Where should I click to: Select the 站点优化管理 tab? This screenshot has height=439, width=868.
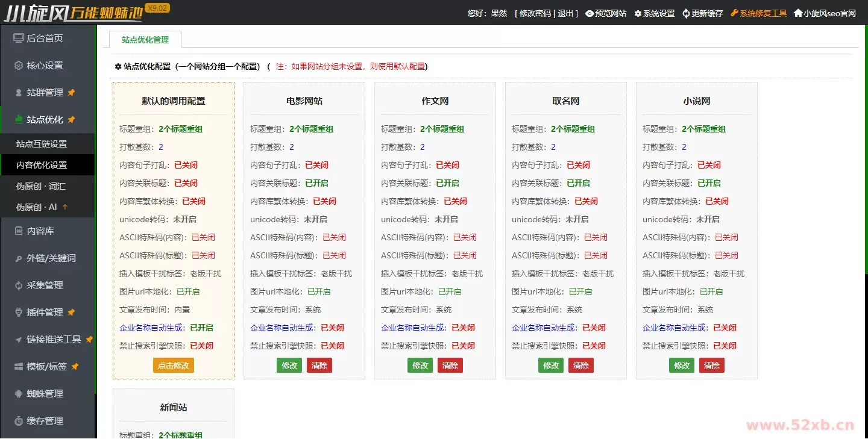pyautogui.click(x=145, y=40)
